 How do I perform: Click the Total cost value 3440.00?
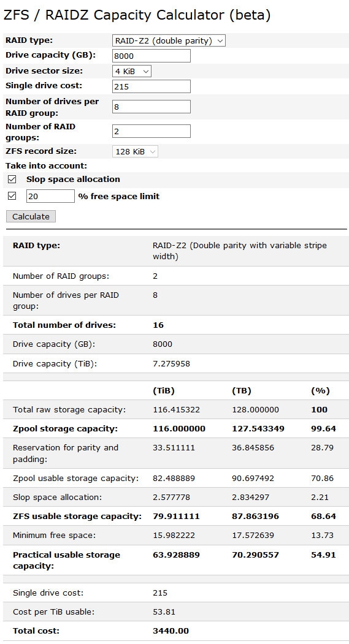tap(171, 631)
